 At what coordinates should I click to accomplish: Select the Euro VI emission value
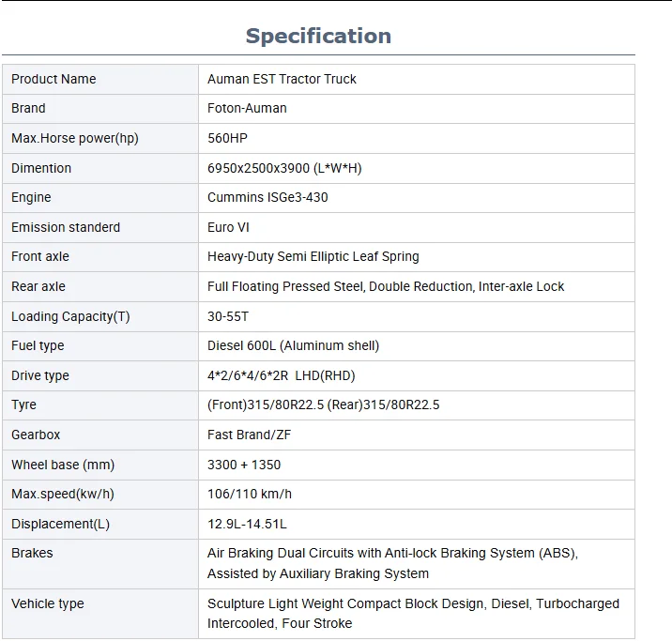click(x=228, y=227)
